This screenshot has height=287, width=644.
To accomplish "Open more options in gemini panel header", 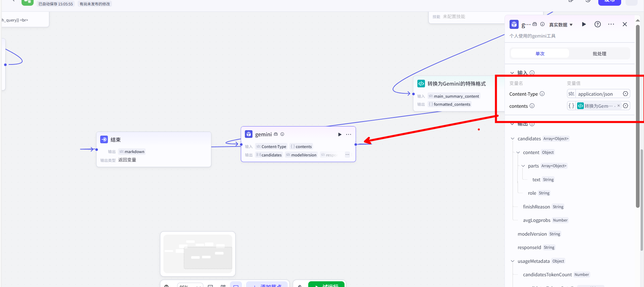I will click(611, 24).
